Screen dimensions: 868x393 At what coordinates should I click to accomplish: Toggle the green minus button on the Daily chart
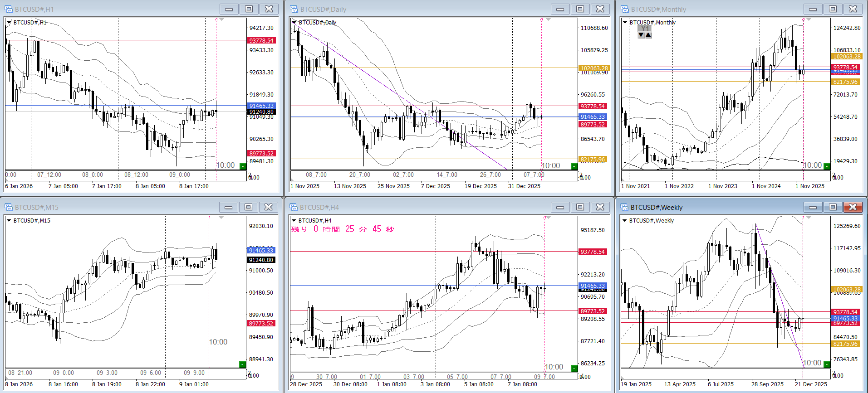click(574, 166)
